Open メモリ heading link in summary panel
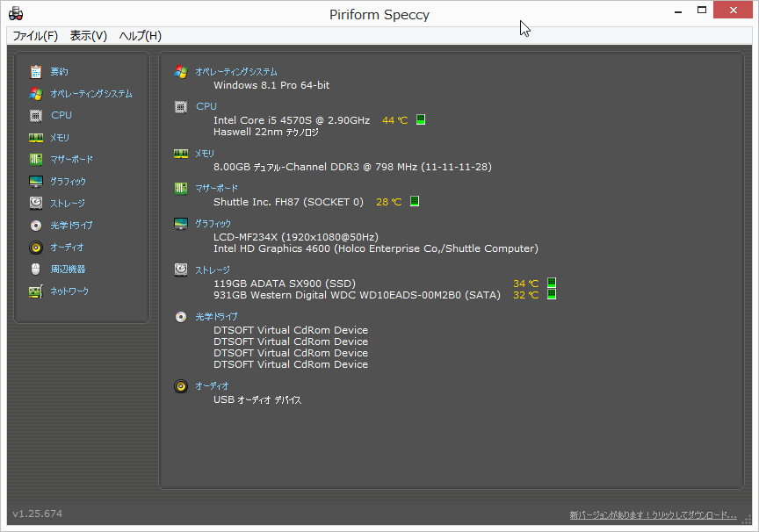The width and height of the screenshot is (759, 532). 205,154
